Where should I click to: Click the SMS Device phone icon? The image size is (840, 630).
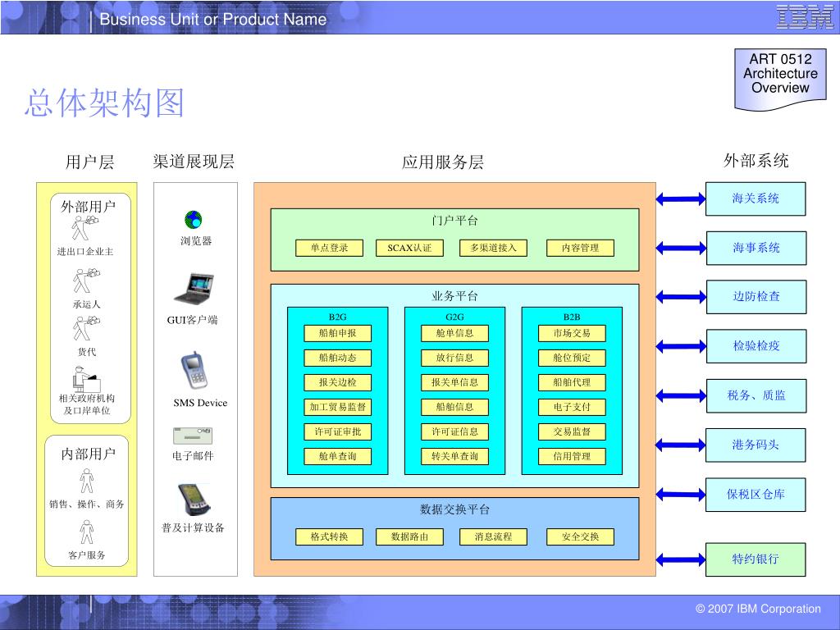coord(194,370)
